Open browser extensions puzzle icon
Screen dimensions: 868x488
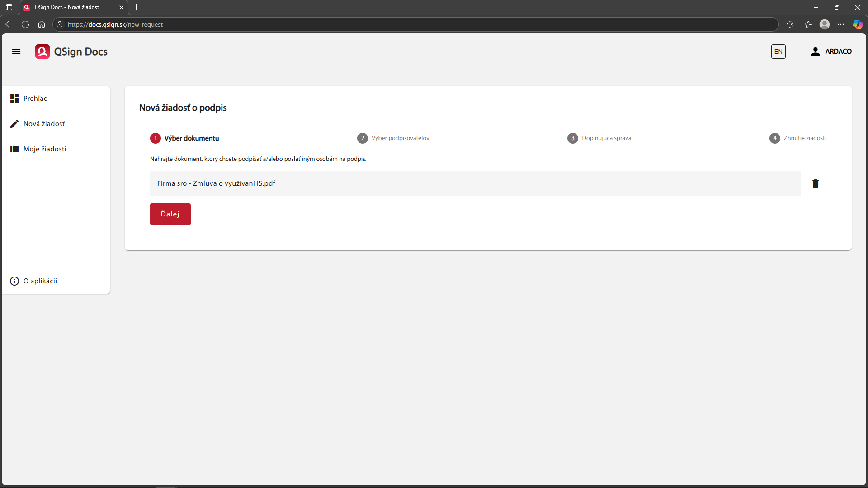(x=790, y=24)
